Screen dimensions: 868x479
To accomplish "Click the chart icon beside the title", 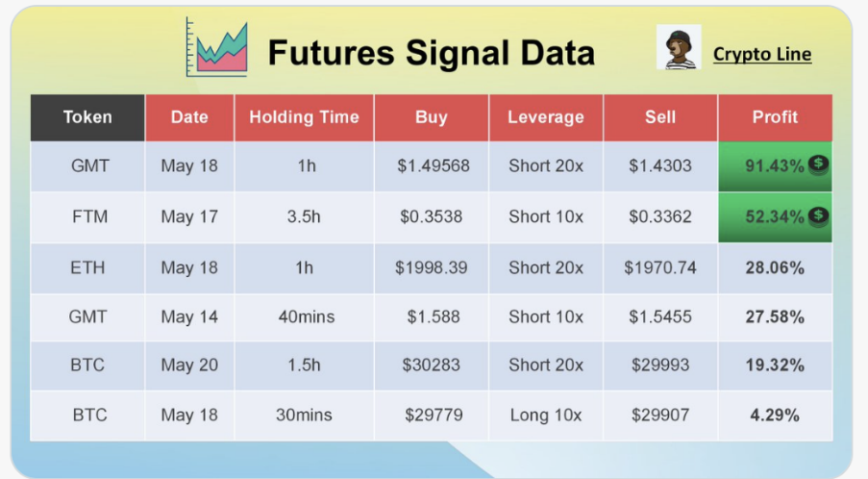I will coord(217,46).
